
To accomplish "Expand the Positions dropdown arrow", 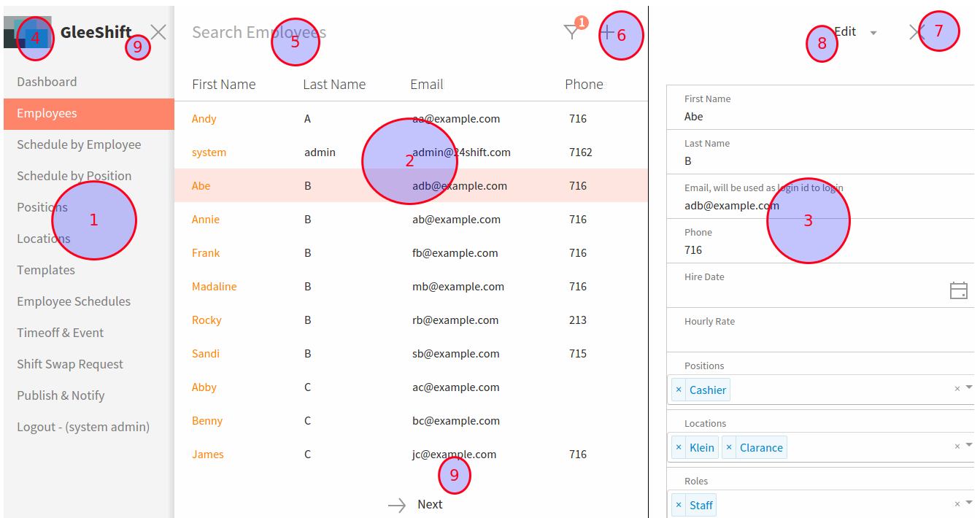I will pos(969,387).
